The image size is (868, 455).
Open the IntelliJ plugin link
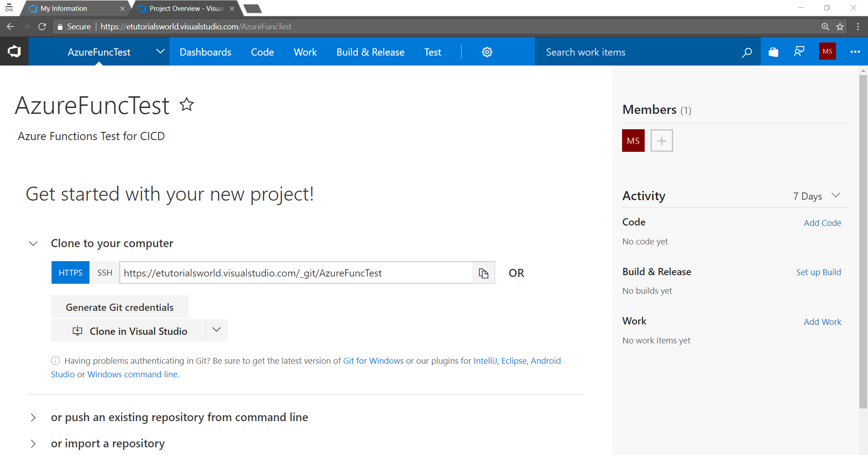pos(485,361)
